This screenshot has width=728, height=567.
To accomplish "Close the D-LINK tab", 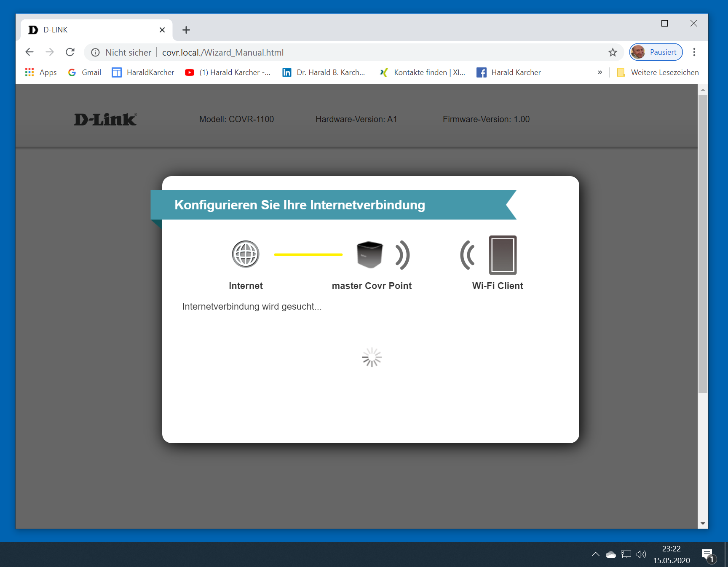I will [162, 30].
